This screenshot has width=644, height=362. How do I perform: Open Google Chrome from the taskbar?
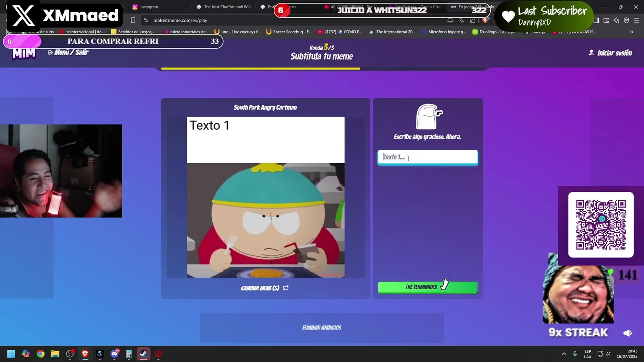(x=40, y=354)
